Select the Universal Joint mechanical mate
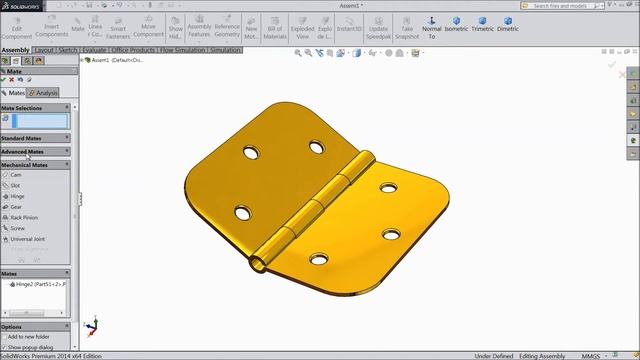This screenshot has width=640, height=360. [23, 239]
